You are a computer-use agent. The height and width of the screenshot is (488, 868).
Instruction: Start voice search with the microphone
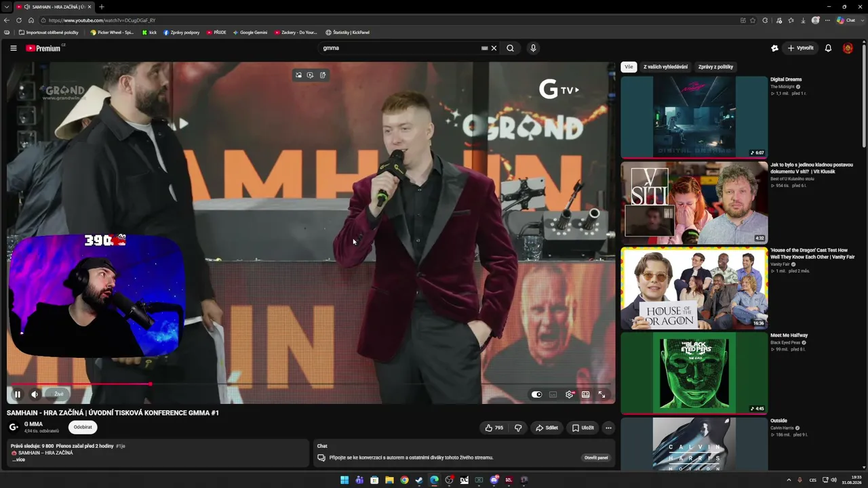(533, 48)
